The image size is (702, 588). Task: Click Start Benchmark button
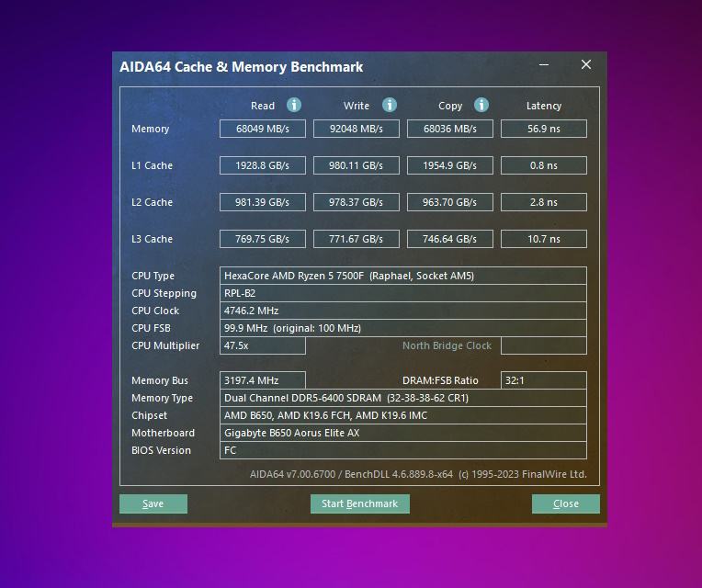point(360,503)
